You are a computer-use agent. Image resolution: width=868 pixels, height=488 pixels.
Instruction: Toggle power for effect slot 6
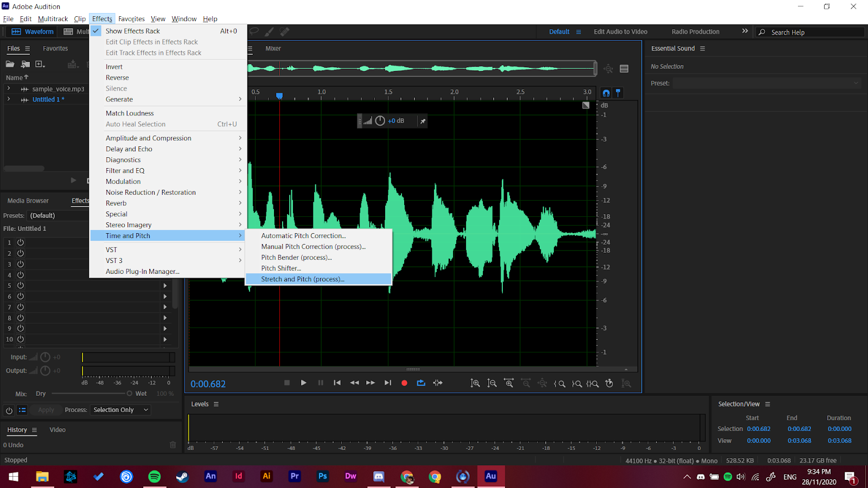(21, 296)
